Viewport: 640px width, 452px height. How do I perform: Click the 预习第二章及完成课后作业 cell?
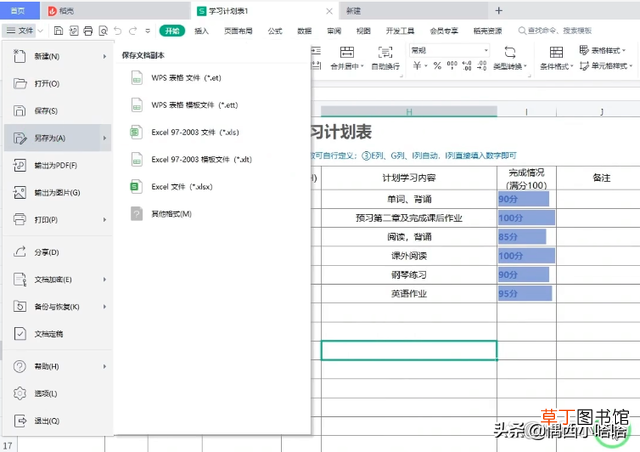pyautogui.click(x=409, y=218)
